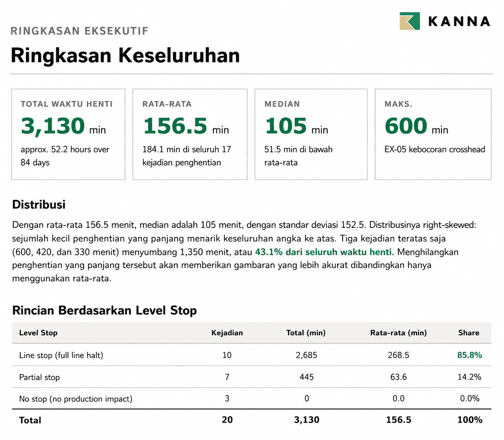Image resolution: width=504 pixels, height=440 pixels.
Task: Select the Partial stop row
Action: 252,377
